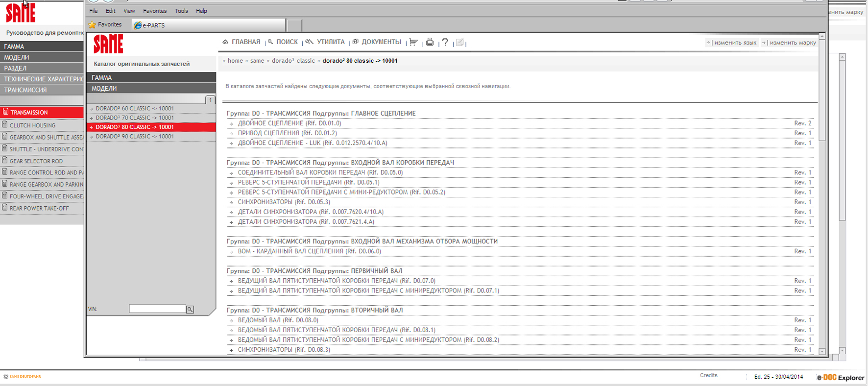Screen dimensions: 868x386
Task: Click the printer icon in toolbar
Action: pos(430,42)
